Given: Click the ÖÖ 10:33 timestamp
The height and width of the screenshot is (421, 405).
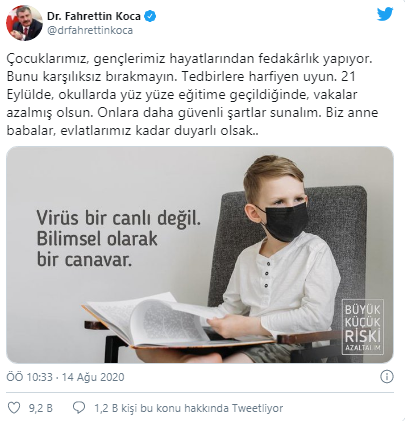Looking at the screenshot, I should pyautogui.click(x=29, y=377).
